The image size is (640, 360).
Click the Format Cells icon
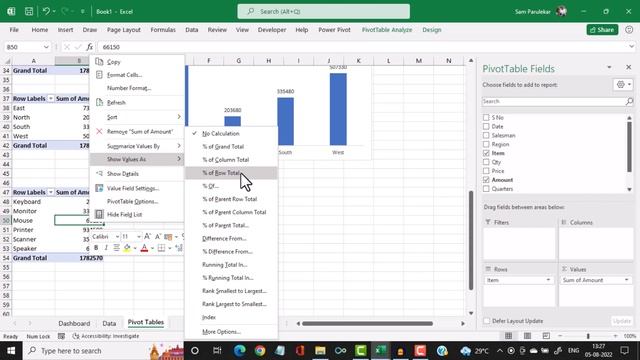[99, 75]
